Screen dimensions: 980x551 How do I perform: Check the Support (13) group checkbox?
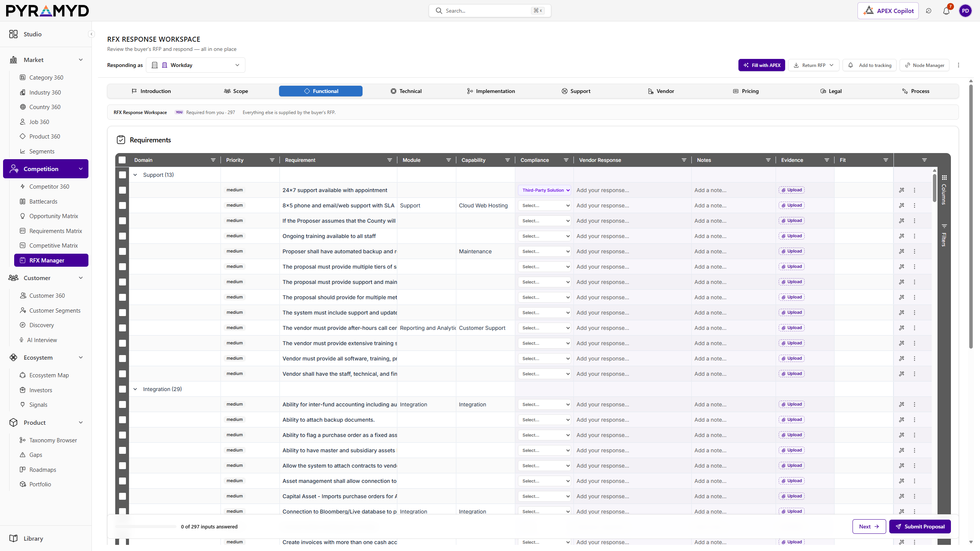(x=122, y=175)
